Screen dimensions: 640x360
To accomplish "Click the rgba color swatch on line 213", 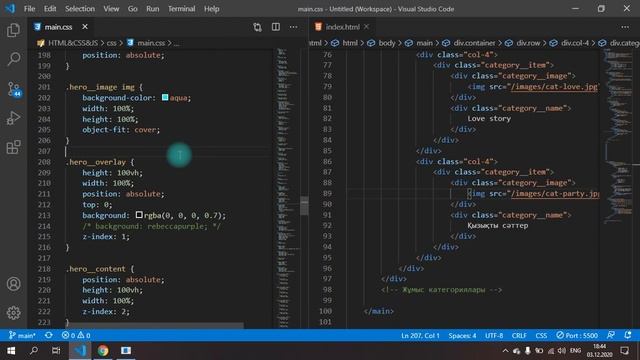I will point(139,215).
